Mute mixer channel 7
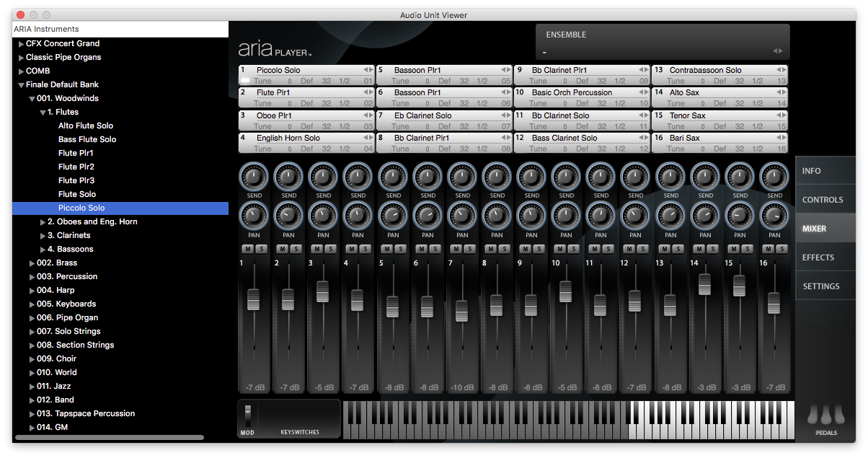The width and height of the screenshot is (868, 458). point(456,249)
